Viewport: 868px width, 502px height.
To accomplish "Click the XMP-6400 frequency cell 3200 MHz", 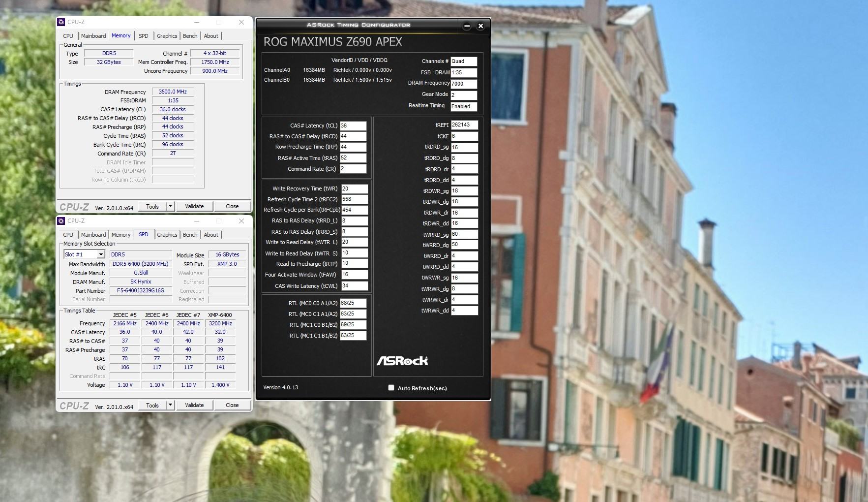I will pyautogui.click(x=220, y=323).
